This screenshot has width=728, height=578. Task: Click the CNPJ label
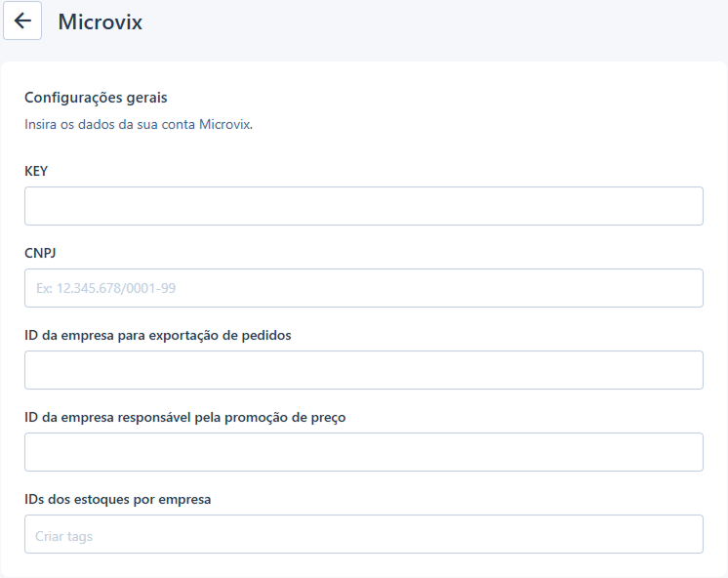(x=40, y=253)
